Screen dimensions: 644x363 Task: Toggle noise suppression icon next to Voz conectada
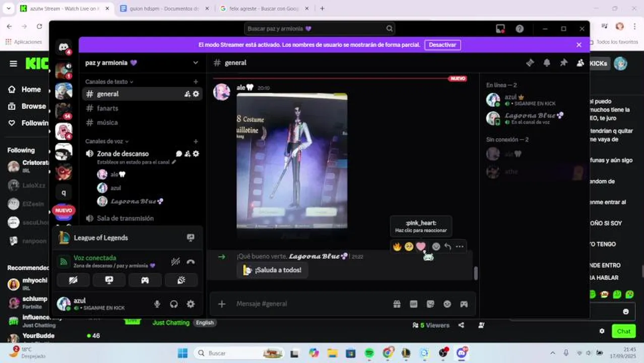pos(175,262)
